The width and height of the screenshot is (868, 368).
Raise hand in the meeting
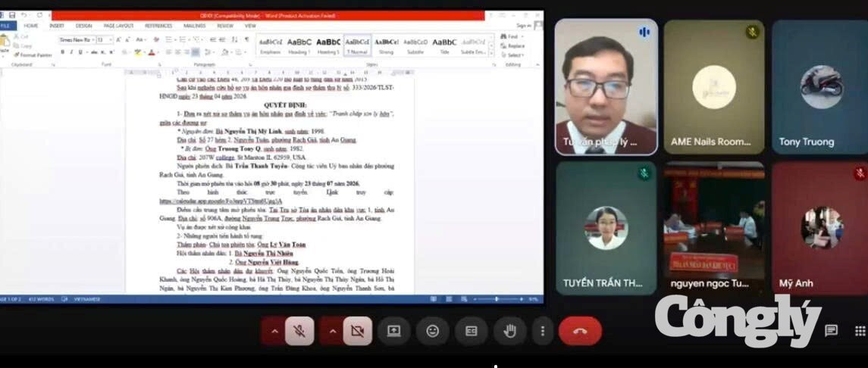(x=509, y=331)
